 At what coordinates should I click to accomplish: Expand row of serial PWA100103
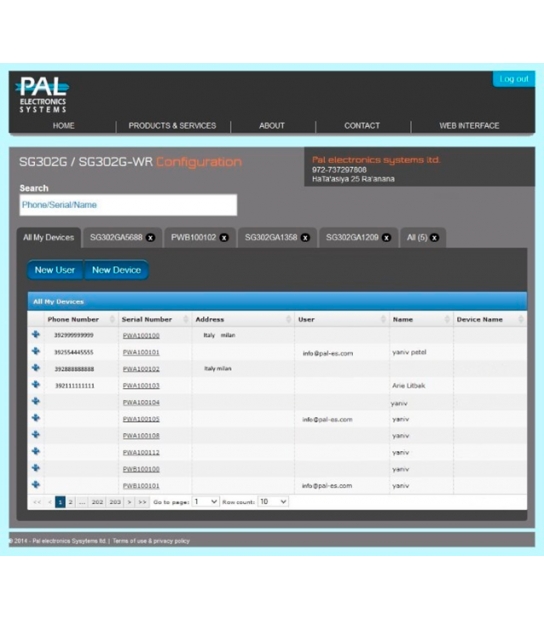(36, 385)
